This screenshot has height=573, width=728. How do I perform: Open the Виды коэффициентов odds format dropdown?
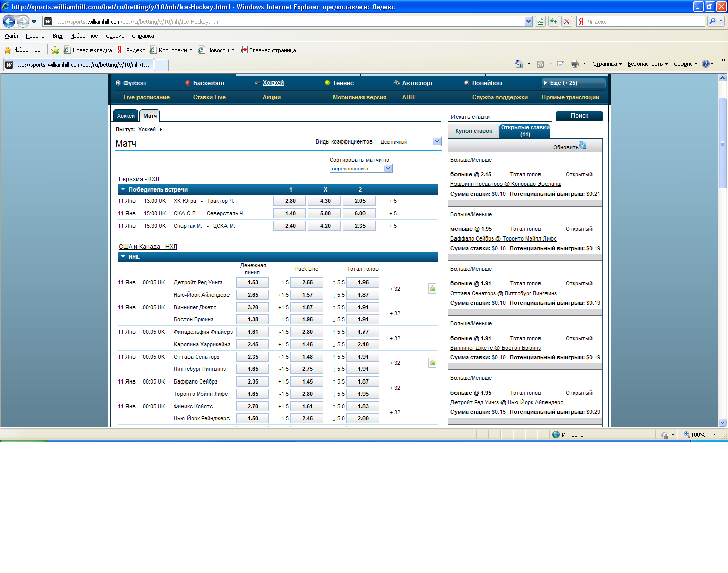point(437,141)
